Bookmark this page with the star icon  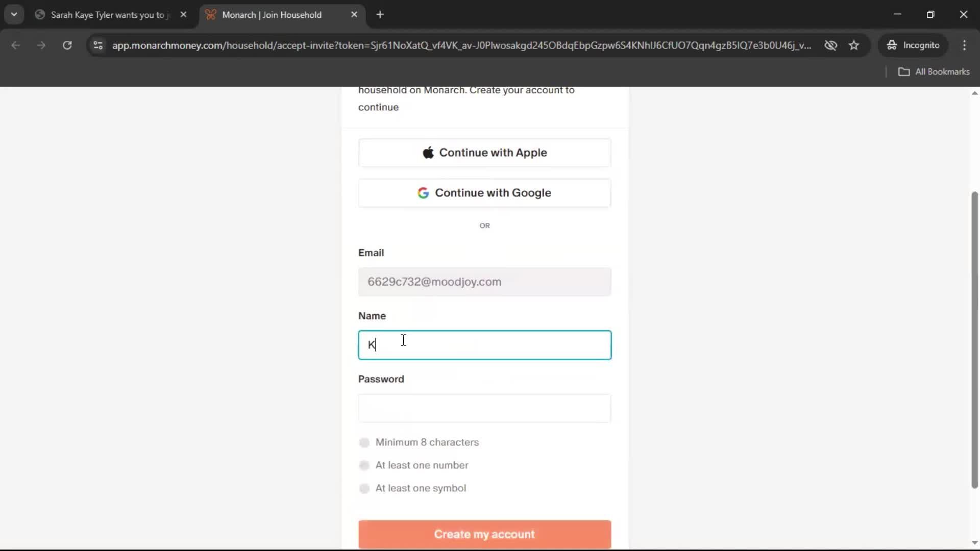click(854, 45)
